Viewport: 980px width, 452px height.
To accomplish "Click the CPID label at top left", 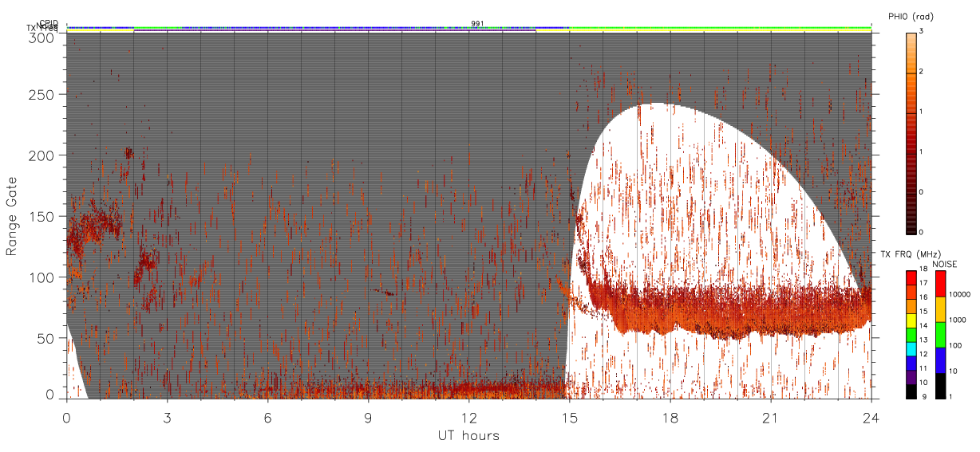I will [x=48, y=23].
